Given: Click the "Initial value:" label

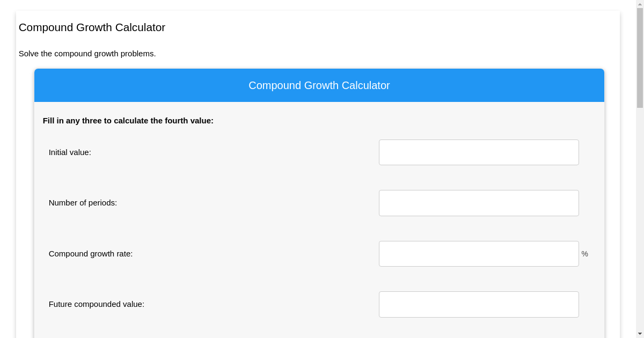Looking at the screenshot, I should click(70, 152).
